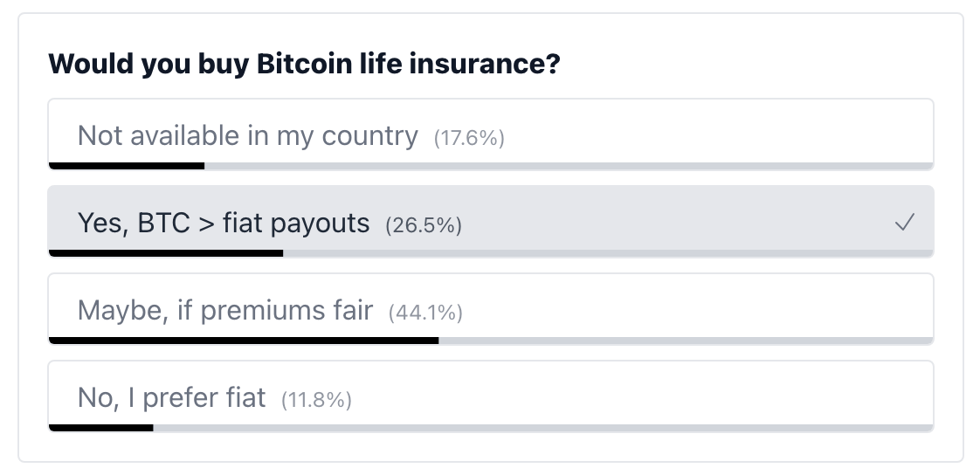Click the 17.6% result percentage
Image resolution: width=980 pixels, height=475 pixels.
point(469,137)
